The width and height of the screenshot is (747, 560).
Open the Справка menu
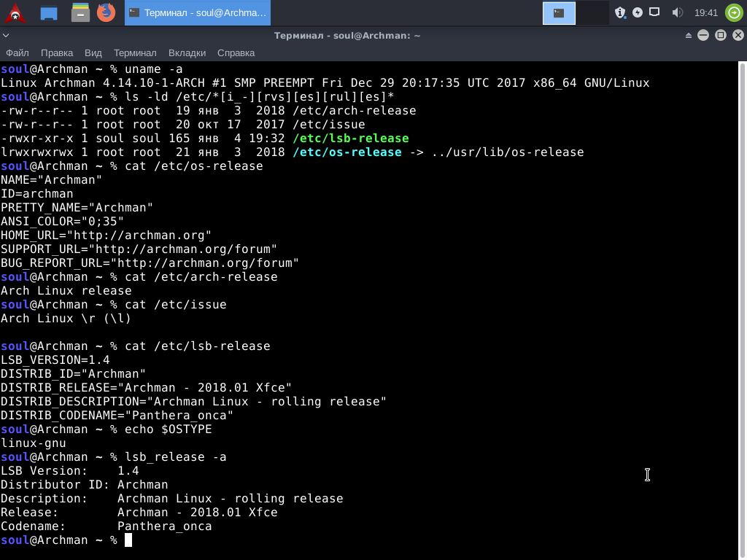236,52
